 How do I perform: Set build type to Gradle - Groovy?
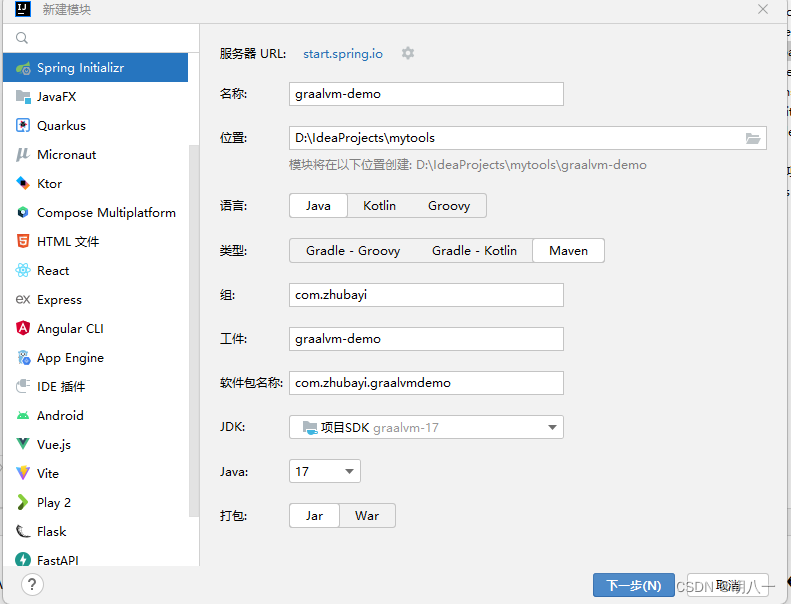(353, 251)
